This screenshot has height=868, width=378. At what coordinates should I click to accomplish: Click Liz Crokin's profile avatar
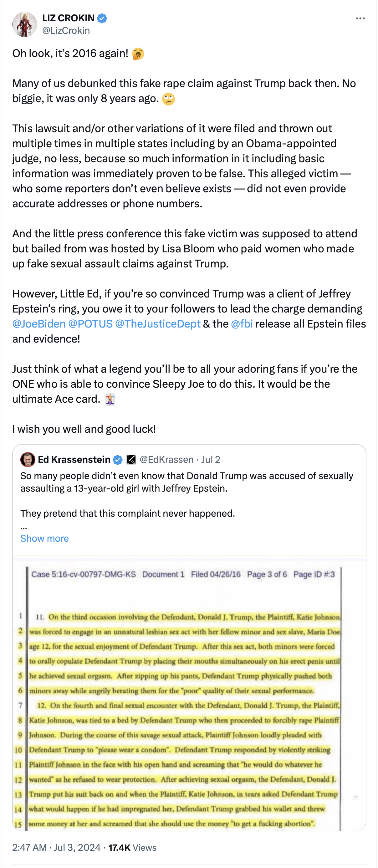(25, 24)
